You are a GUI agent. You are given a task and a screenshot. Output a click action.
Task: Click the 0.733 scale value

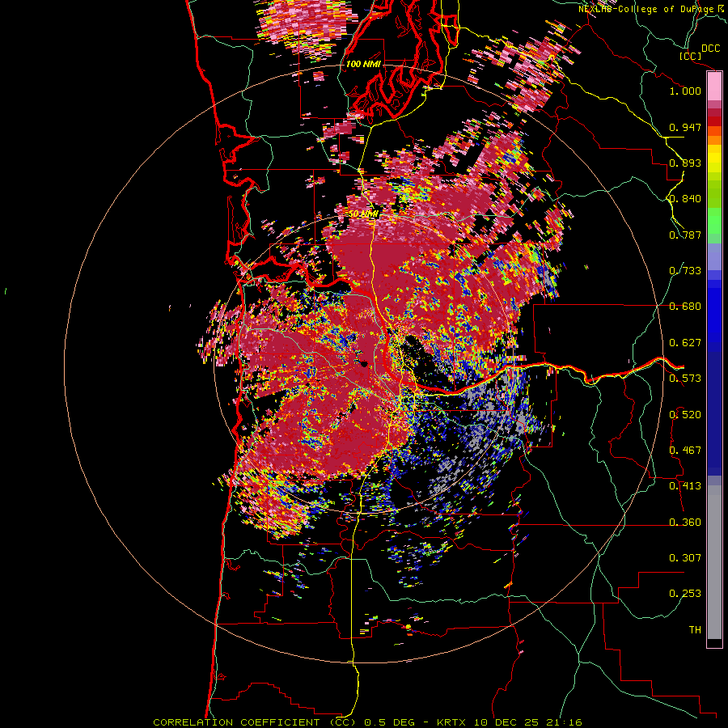click(685, 271)
